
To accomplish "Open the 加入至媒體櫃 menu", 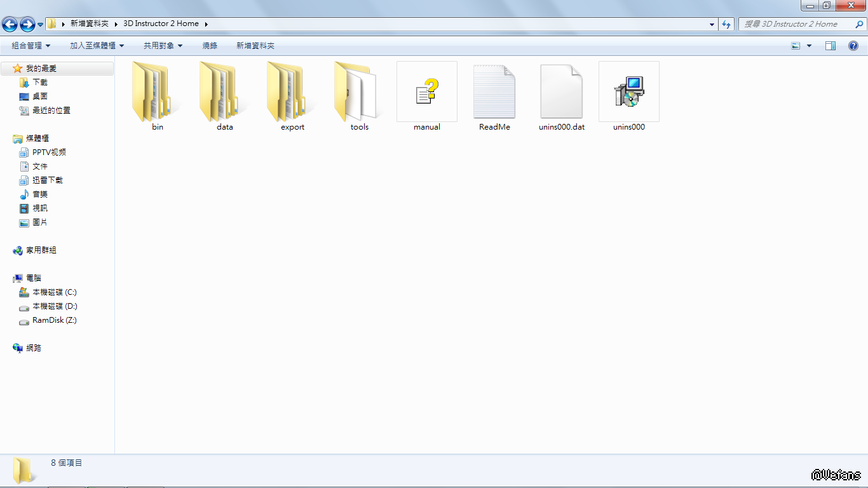I will pos(97,46).
